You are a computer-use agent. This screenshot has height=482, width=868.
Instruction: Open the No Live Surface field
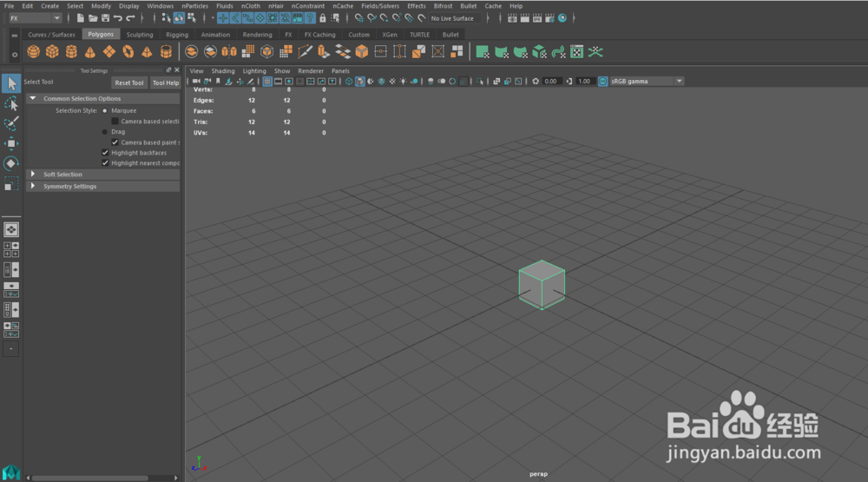[455, 18]
